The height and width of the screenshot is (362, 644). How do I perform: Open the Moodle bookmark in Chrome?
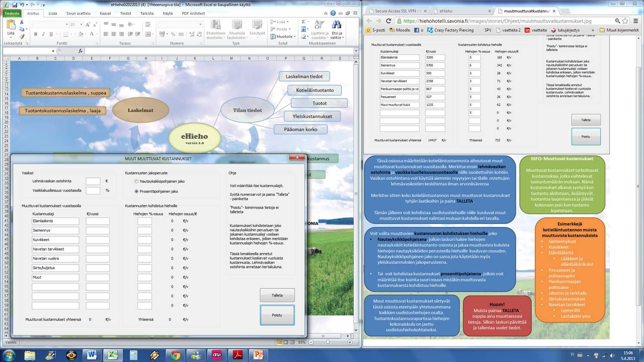[x=400, y=30]
